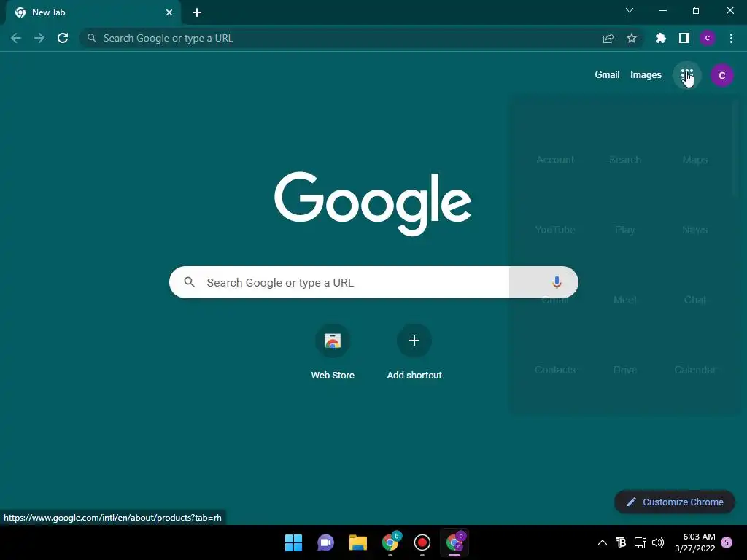Click the Add shortcut plus icon

click(x=414, y=341)
